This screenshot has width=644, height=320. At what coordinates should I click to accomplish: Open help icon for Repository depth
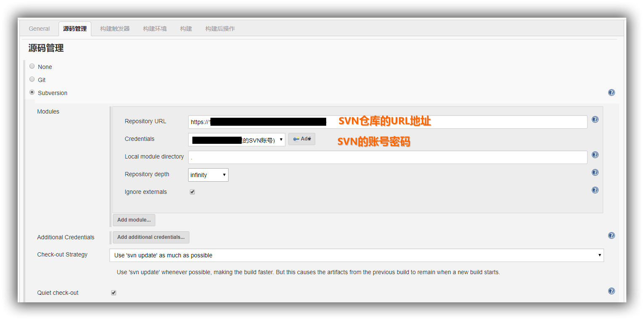pos(595,172)
